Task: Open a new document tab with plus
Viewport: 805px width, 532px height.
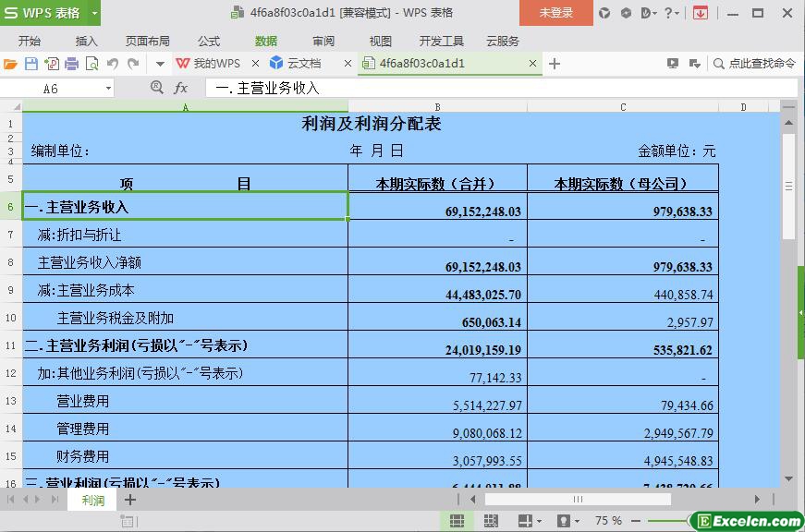Action: pyautogui.click(x=555, y=64)
